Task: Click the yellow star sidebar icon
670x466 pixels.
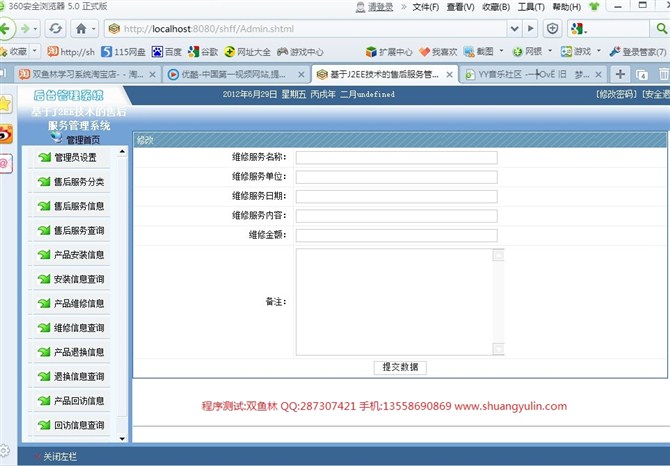Action: (x=5, y=104)
